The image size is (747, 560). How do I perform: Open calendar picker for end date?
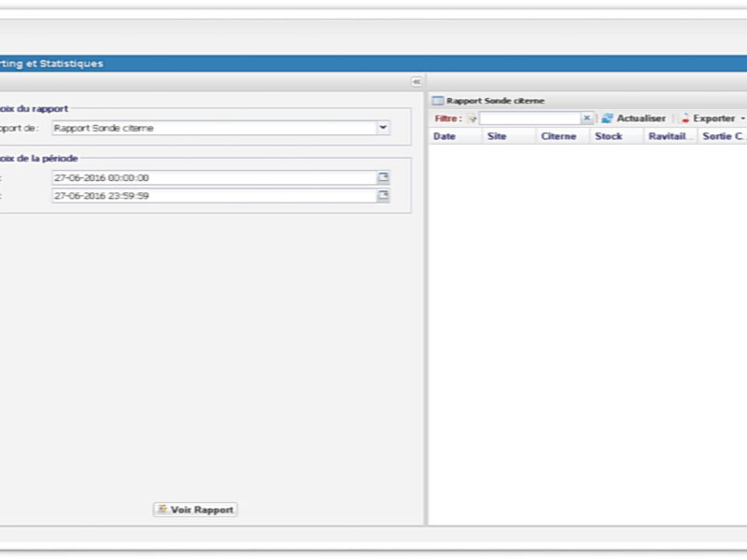pos(383,196)
